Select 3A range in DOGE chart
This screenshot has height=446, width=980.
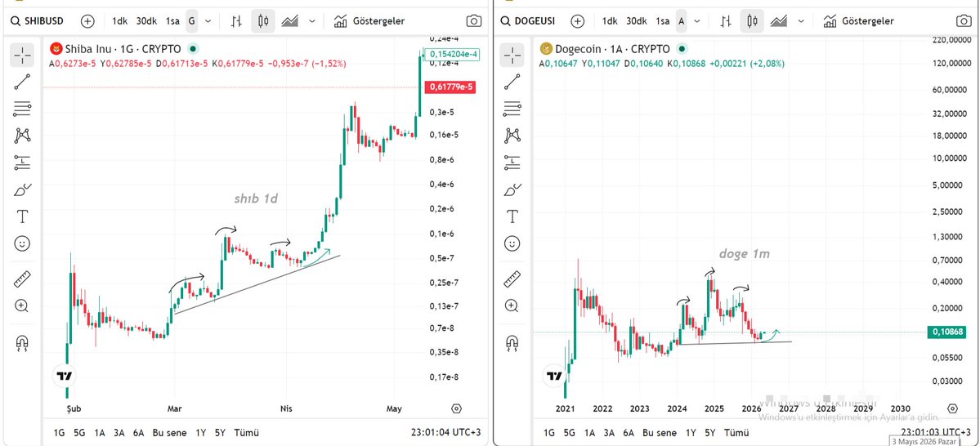point(610,432)
